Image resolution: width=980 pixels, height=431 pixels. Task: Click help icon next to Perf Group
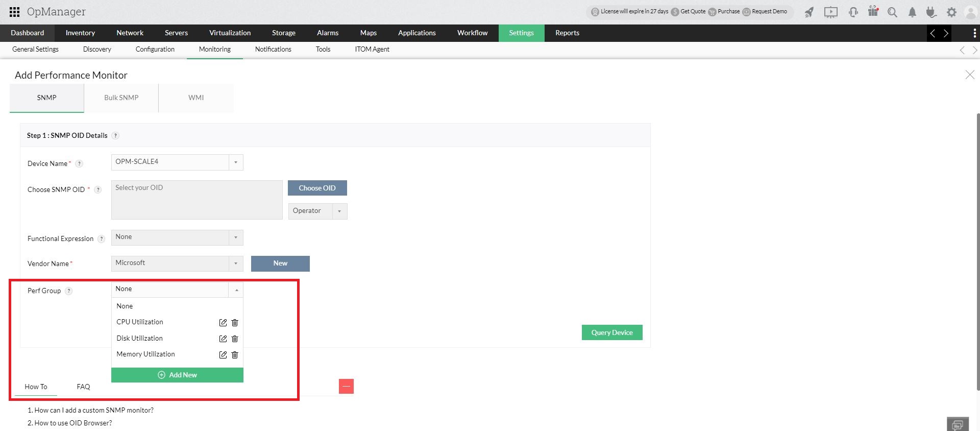[68, 291]
